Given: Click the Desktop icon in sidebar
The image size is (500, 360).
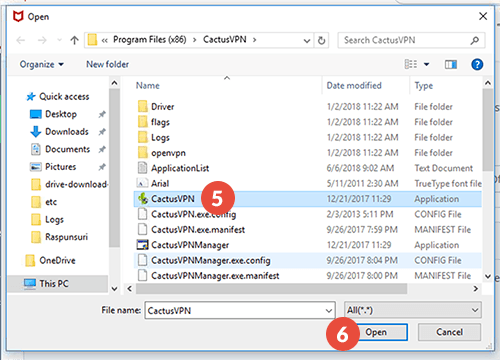Looking at the screenshot, I should [36, 114].
